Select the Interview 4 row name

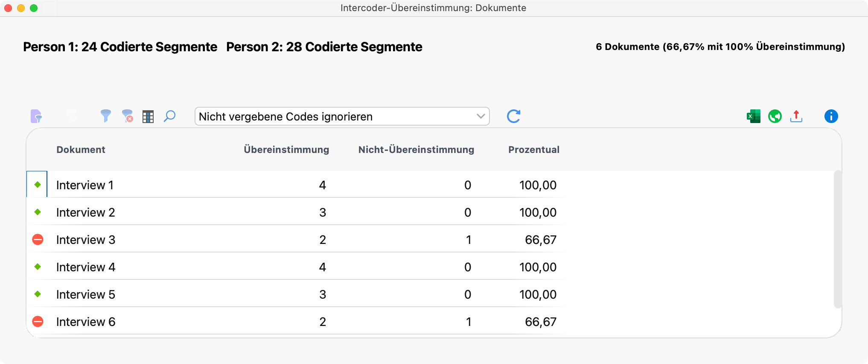(86, 267)
